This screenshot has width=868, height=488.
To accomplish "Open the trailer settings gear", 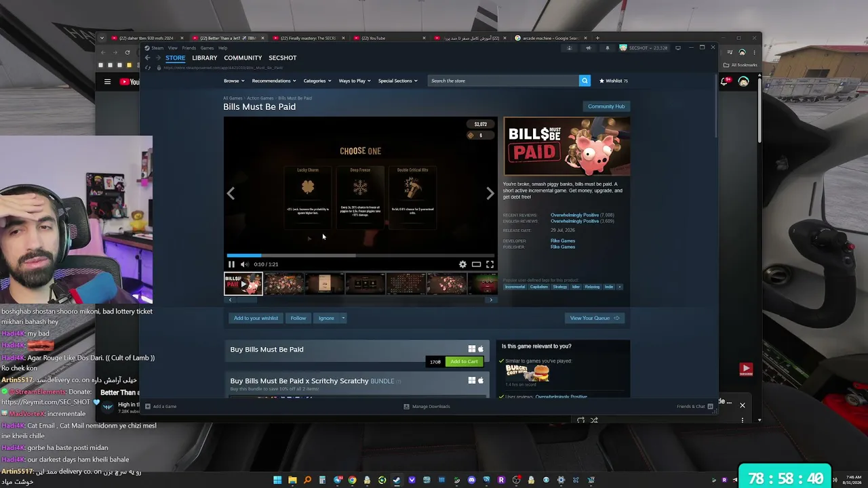I will point(462,264).
